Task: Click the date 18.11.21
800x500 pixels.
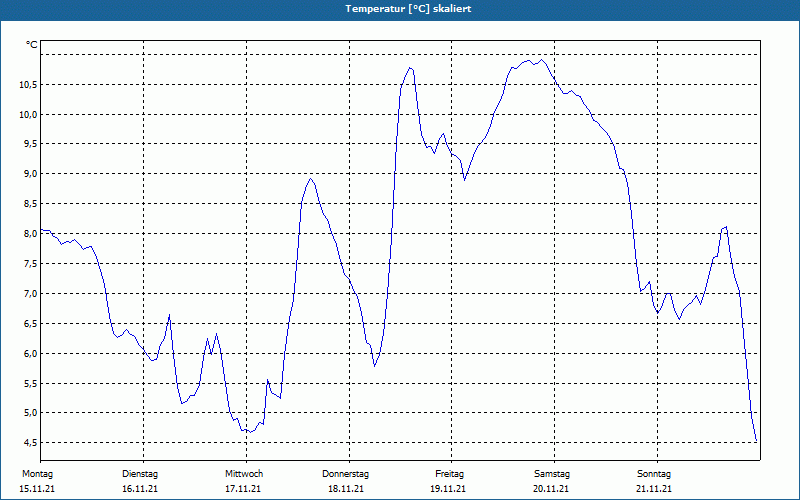Action: point(346,489)
